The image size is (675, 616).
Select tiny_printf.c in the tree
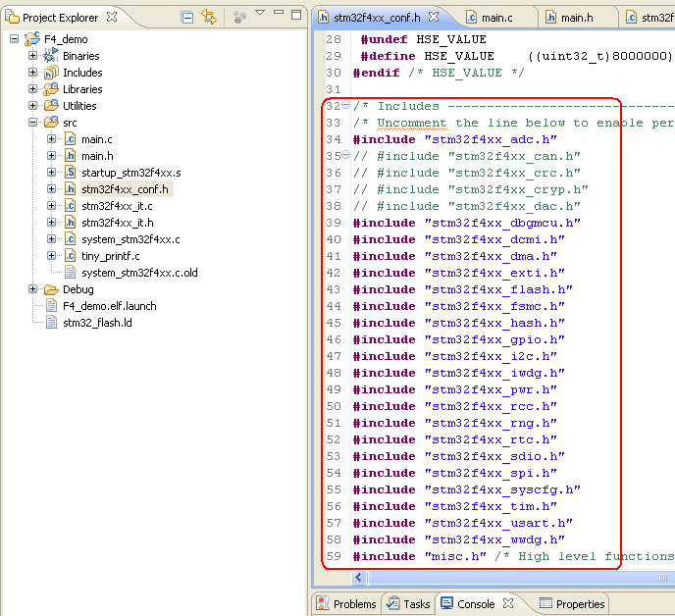coord(111,256)
